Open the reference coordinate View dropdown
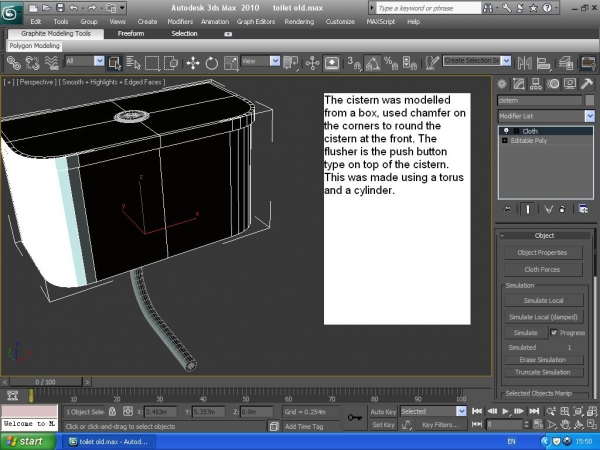 point(275,61)
